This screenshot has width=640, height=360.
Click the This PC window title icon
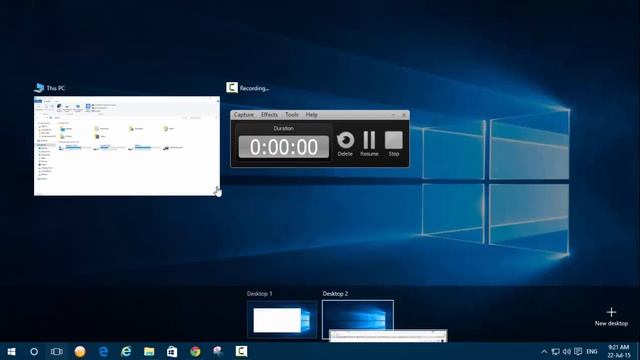[x=39, y=88]
